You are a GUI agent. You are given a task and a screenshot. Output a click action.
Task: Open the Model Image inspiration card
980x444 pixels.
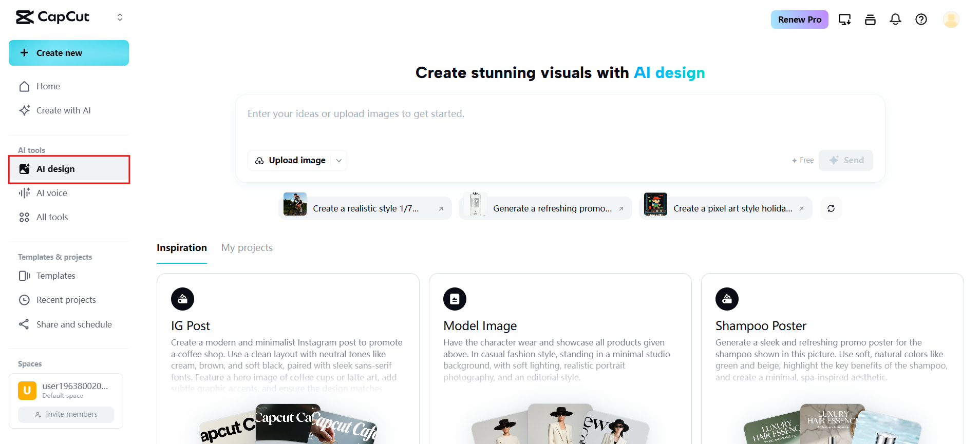point(560,358)
